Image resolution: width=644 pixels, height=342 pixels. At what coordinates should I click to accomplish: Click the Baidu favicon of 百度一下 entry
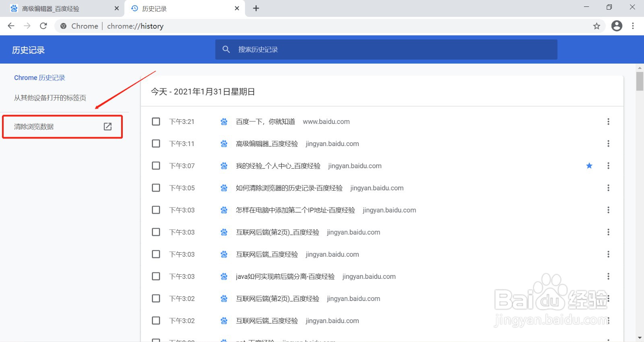(224, 122)
